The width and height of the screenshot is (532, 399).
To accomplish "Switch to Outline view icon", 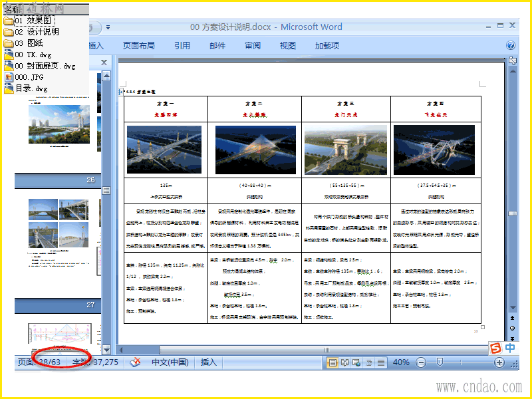I will coord(368,362).
